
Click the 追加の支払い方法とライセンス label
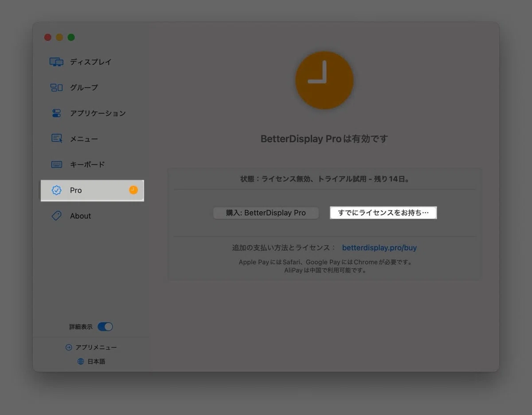pyautogui.click(x=284, y=248)
